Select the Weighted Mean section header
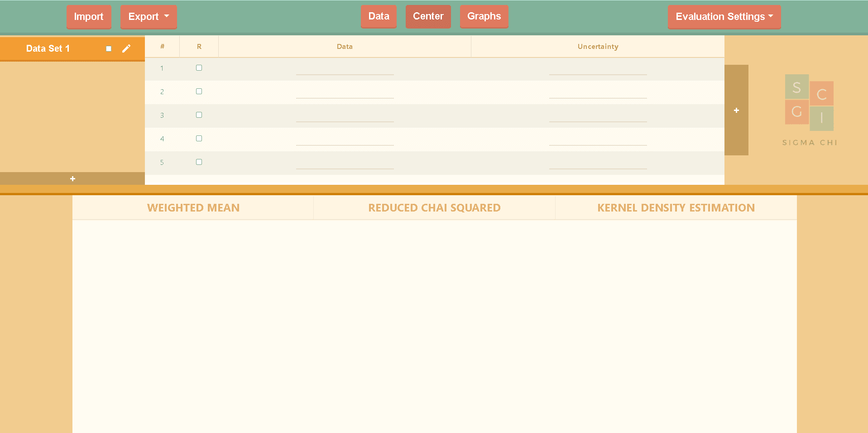This screenshot has width=868, height=433. click(x=193, y=208)
